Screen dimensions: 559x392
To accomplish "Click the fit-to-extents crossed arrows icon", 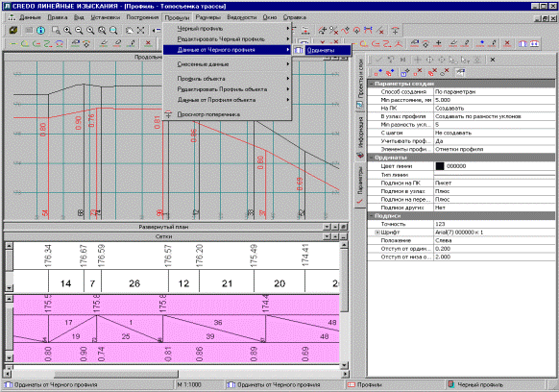I will pyautogui.click(x=141, y=31).
